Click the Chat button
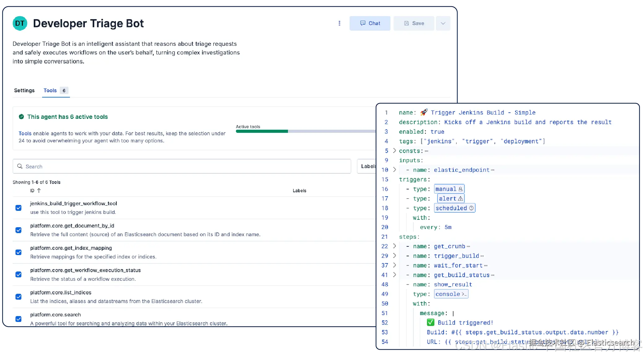This screenshot has width=644, height=356. point(370,23)
